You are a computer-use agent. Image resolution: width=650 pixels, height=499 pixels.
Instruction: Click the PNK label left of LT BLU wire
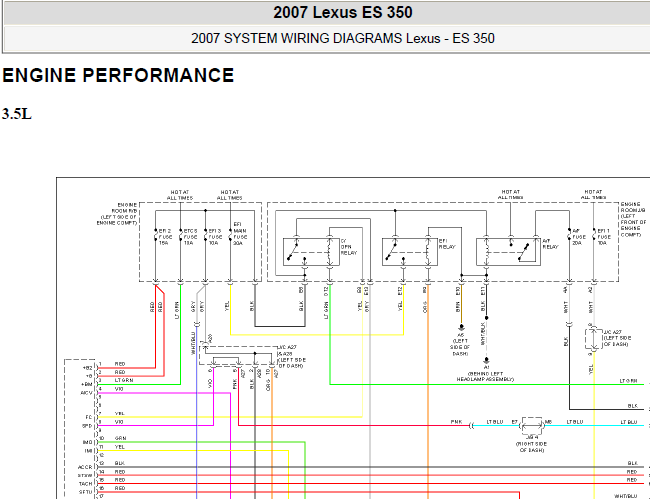[456, 421]
